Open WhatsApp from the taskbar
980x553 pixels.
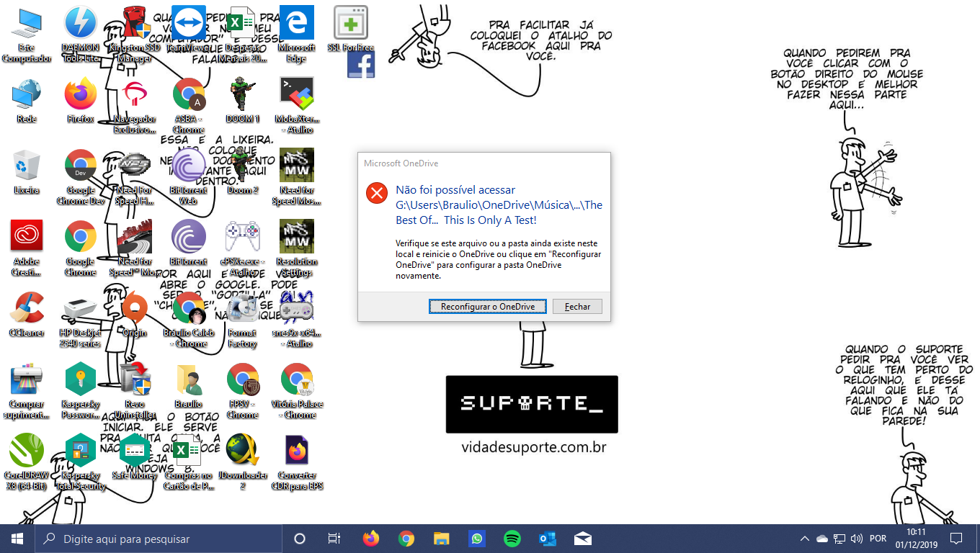pos(477,539)
